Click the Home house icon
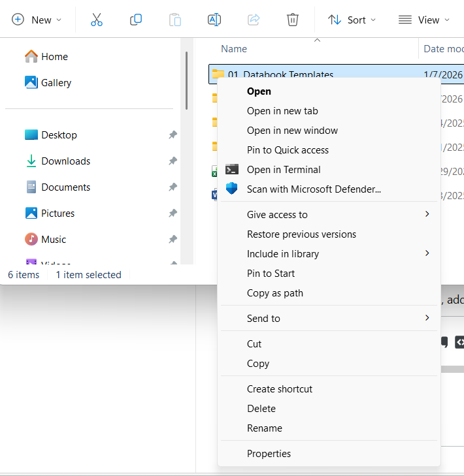Viewport: 464px width, 476px height. pyautogui.click(x=31, y=56)
